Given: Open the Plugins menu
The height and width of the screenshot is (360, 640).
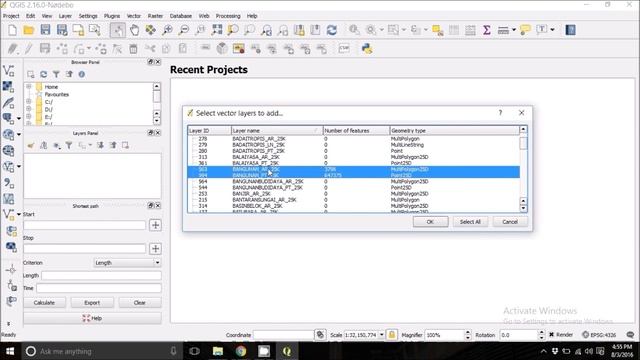Looking at the screenshot, I should click(x=111, y=16).
